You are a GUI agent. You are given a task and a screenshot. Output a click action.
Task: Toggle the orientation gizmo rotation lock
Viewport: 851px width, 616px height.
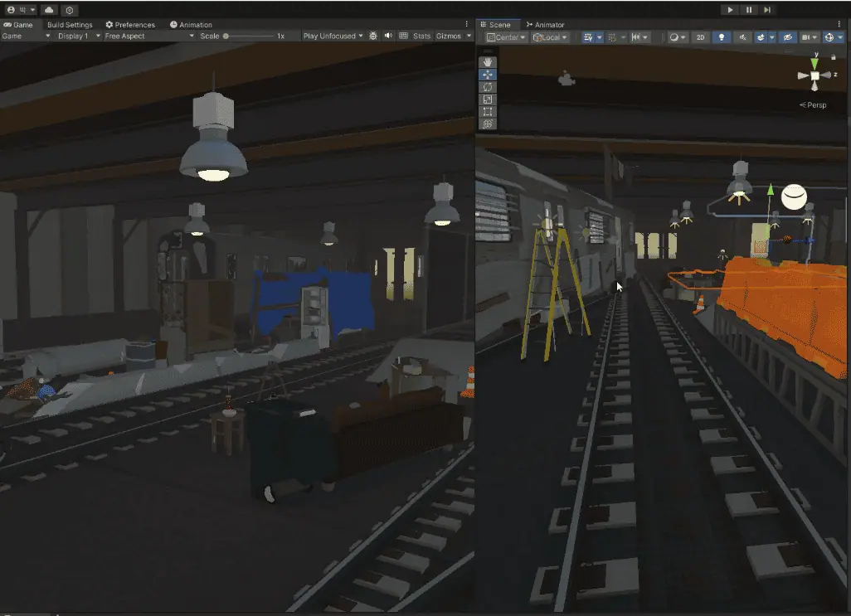pos(834,57)
